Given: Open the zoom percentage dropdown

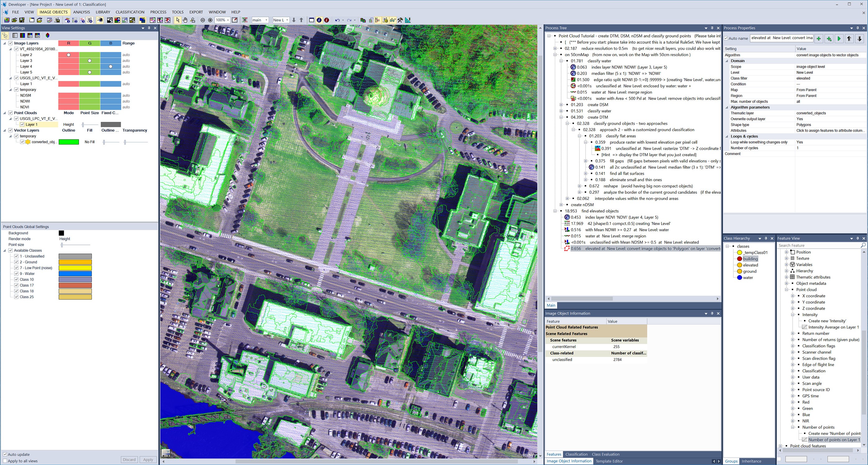Looking at the screenshot, I should [x=228, y=20].
